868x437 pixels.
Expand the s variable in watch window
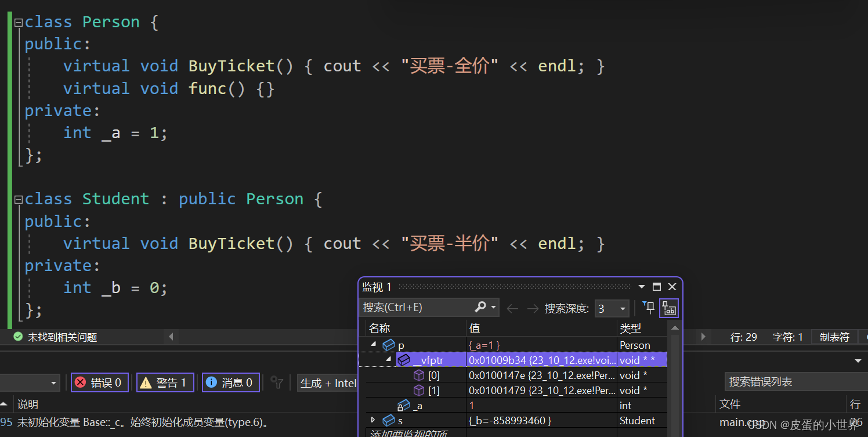373,420
